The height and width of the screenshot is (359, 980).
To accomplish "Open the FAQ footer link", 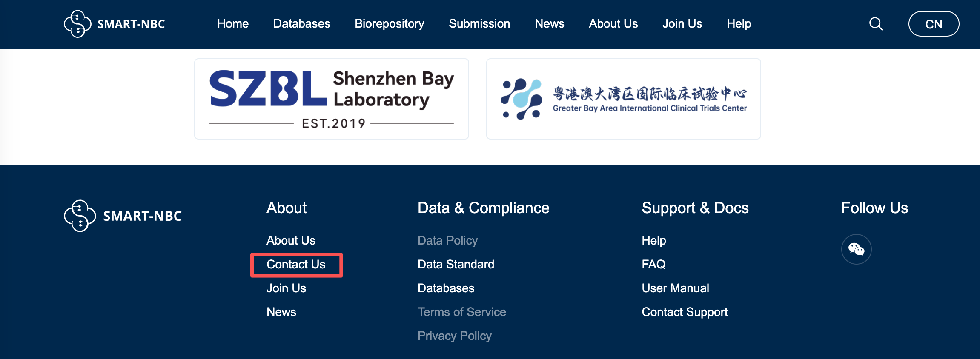I will (x=653, y=265).
